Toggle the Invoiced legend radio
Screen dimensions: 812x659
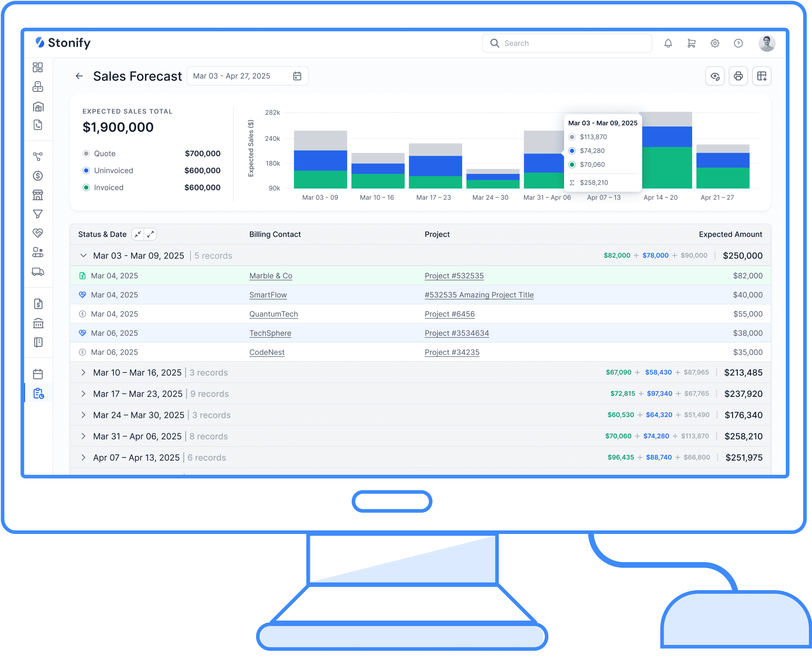(x=86, y=188)
